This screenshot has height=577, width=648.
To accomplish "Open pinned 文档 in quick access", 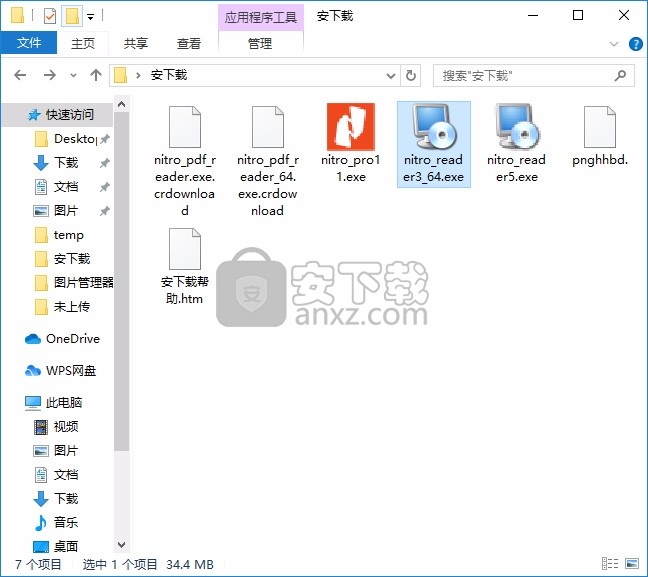I will 55,186.
